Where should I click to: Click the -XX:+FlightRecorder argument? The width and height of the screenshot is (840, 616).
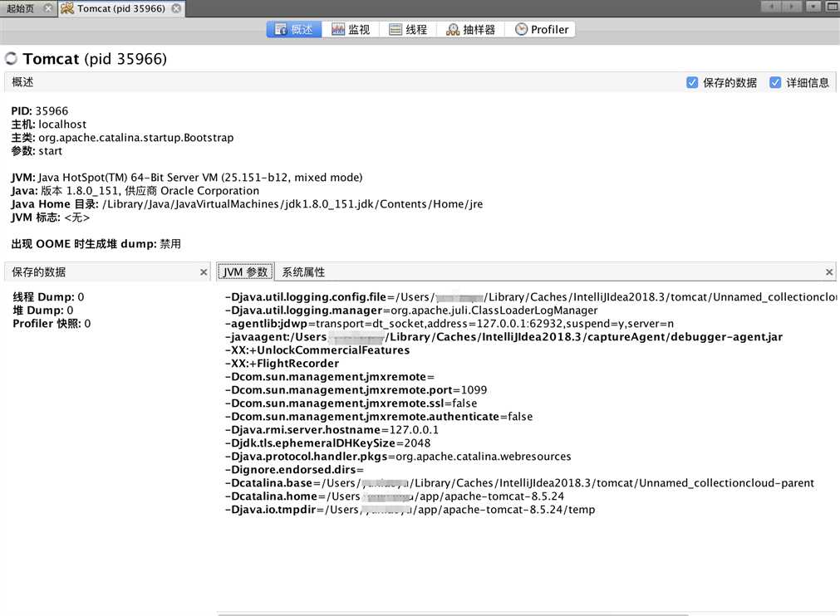[x=282, y=364]
